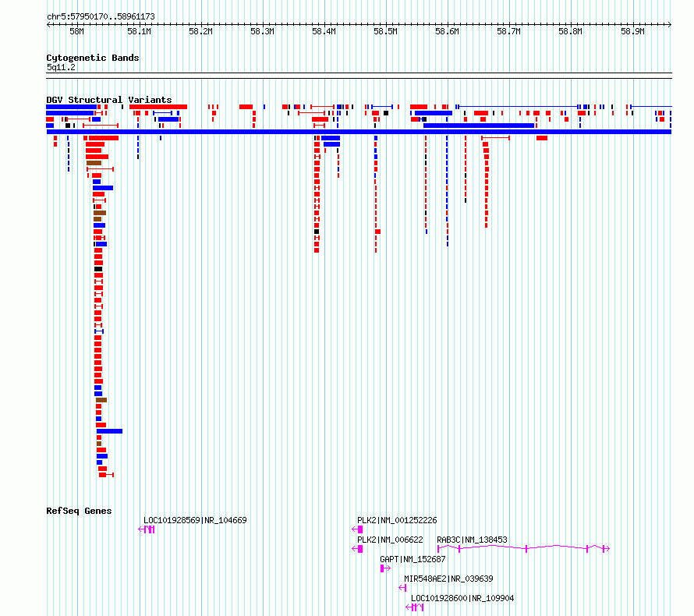
Task: Click the black variant in the 58.4M column
Action: pyautogui.click(x=317, y=232)
